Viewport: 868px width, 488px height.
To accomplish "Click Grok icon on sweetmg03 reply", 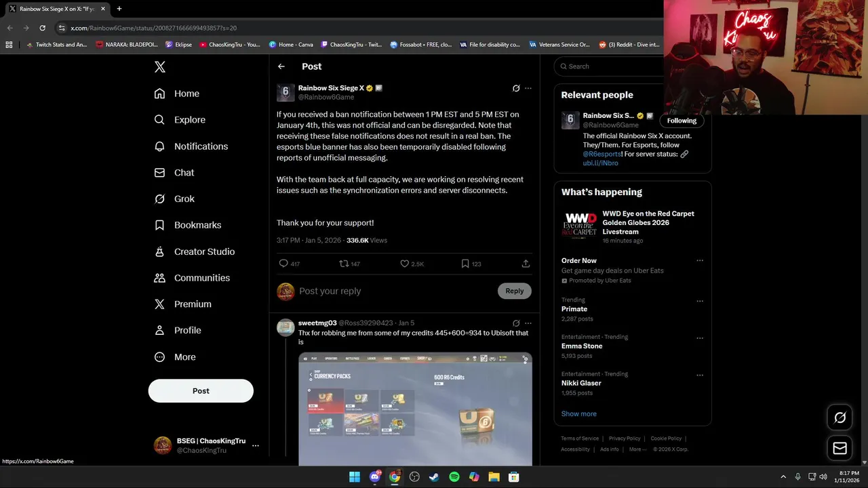I will [516, 323].
